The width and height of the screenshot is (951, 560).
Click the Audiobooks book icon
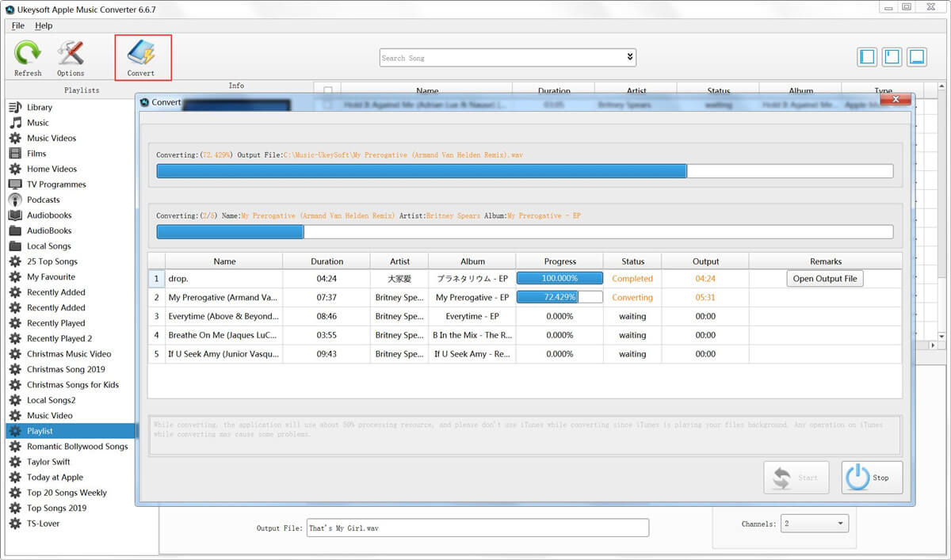click(15, 215)
